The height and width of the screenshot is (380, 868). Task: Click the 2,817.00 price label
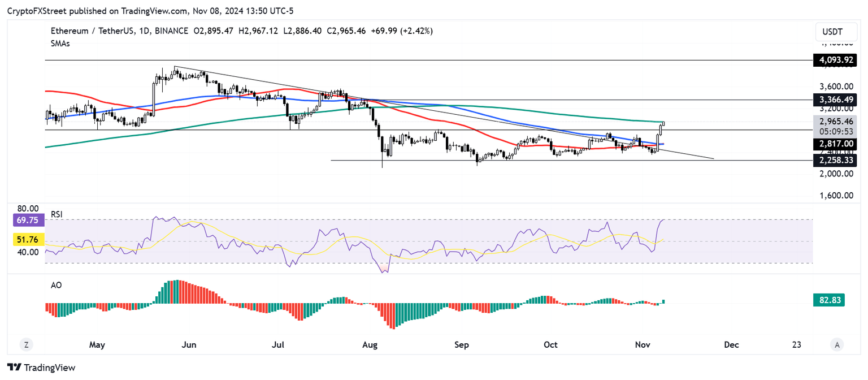[834, 144]
